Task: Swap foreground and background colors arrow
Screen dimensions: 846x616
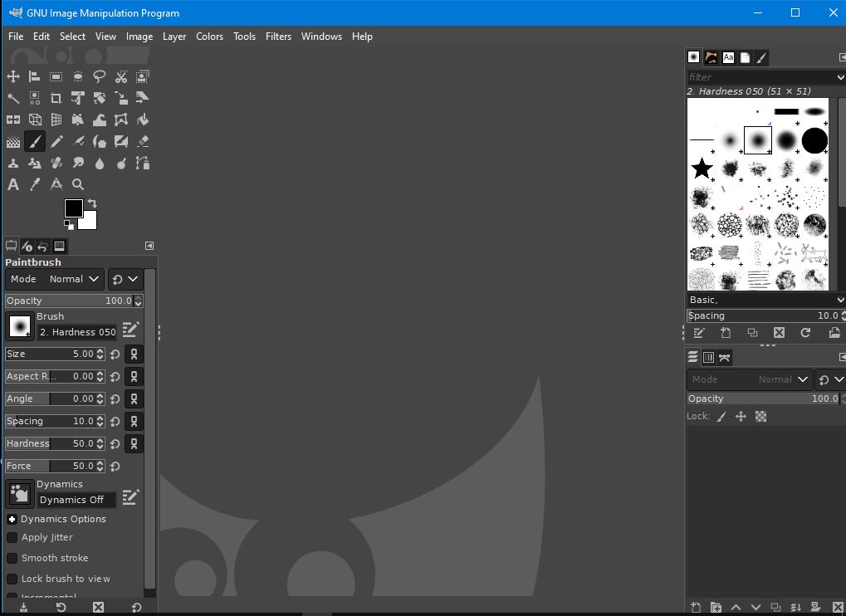Action: pos(92,203)
